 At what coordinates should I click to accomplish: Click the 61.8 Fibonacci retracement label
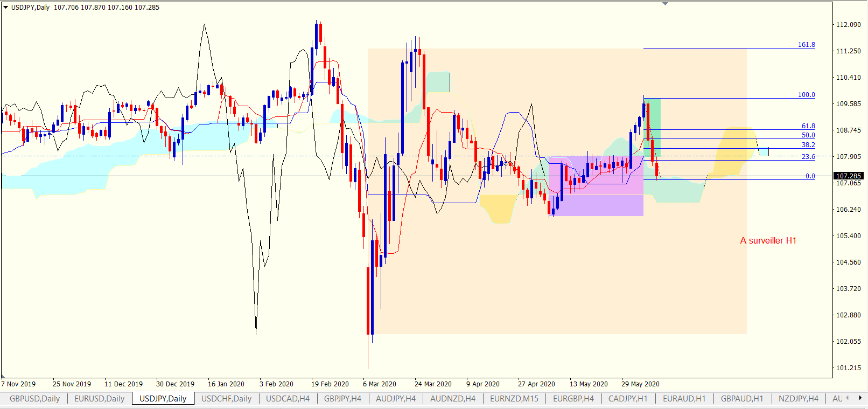[808, 126]
